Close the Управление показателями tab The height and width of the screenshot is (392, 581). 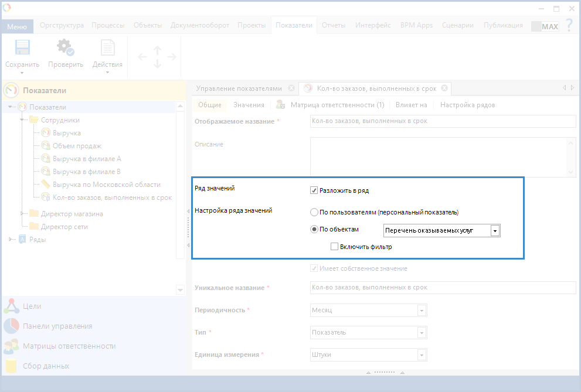(x=291, y=88)
